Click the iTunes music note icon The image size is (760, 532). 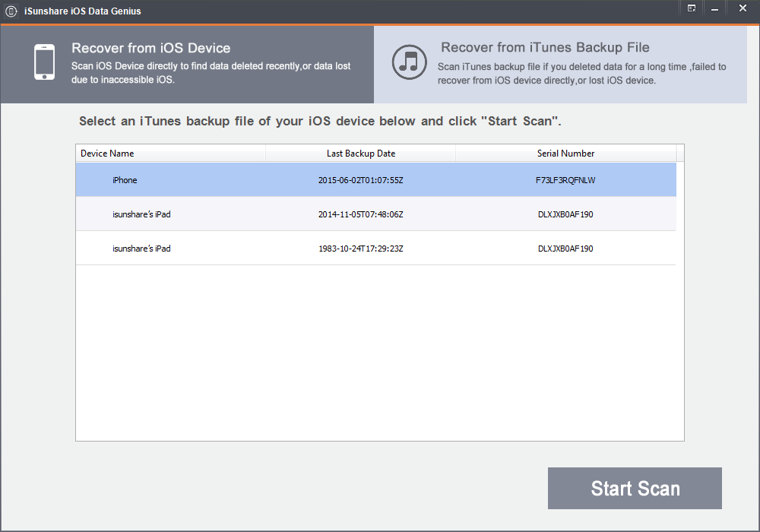click(x=410, y=62)
